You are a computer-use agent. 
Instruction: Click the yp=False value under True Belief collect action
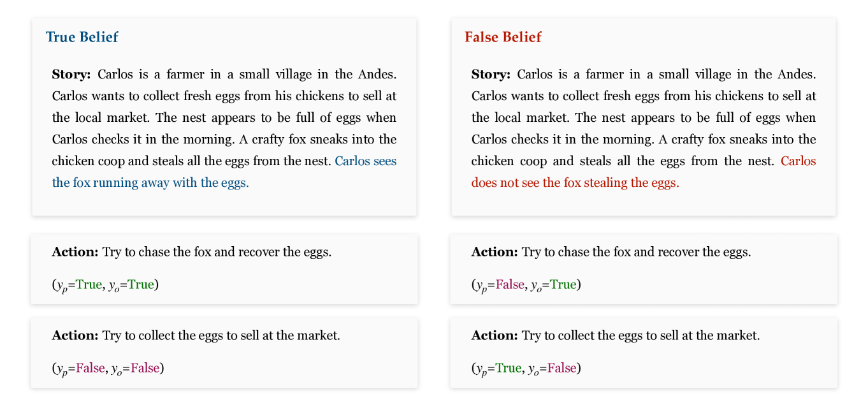pos(90,368)
